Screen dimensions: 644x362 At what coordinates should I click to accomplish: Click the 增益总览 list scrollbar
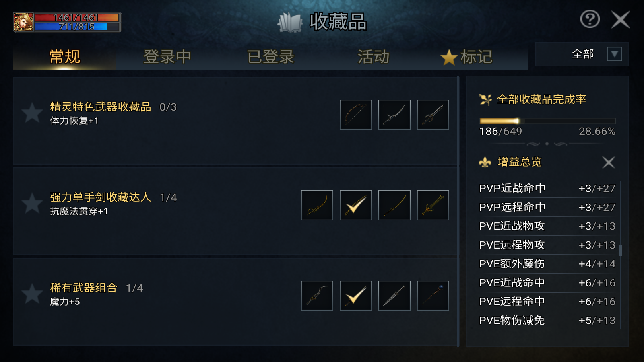[621, 250]
